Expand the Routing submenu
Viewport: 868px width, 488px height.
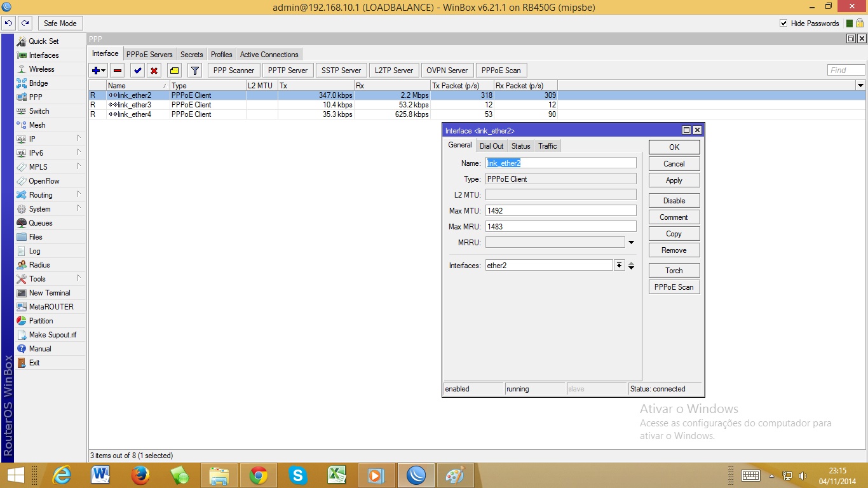point(79,194)
